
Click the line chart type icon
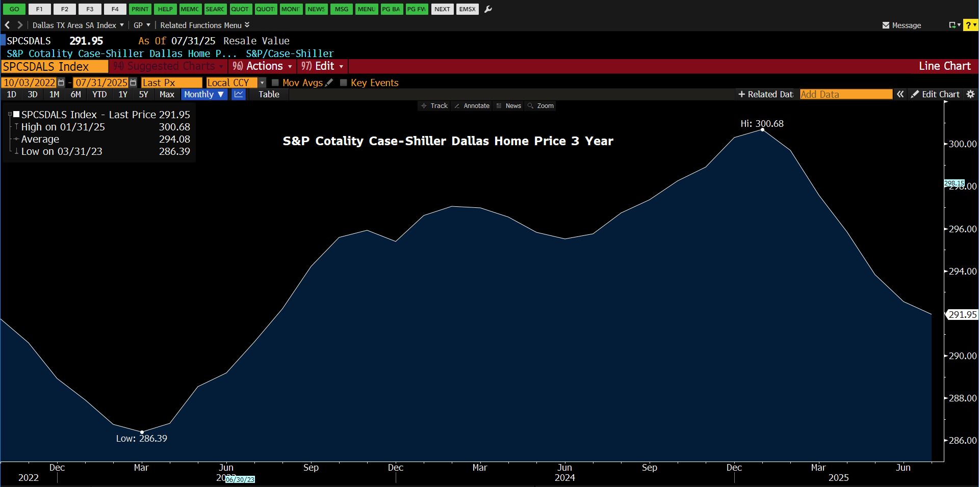[x=239, y=94]
